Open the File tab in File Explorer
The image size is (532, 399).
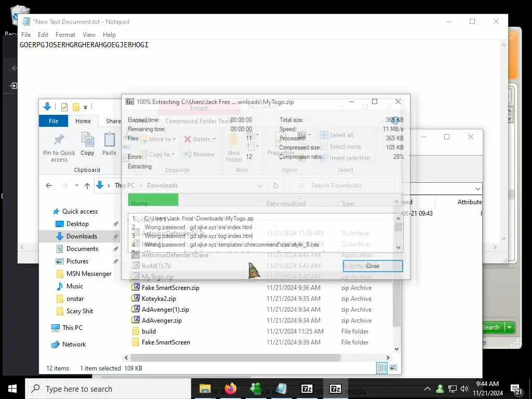(x=54, y=121)
